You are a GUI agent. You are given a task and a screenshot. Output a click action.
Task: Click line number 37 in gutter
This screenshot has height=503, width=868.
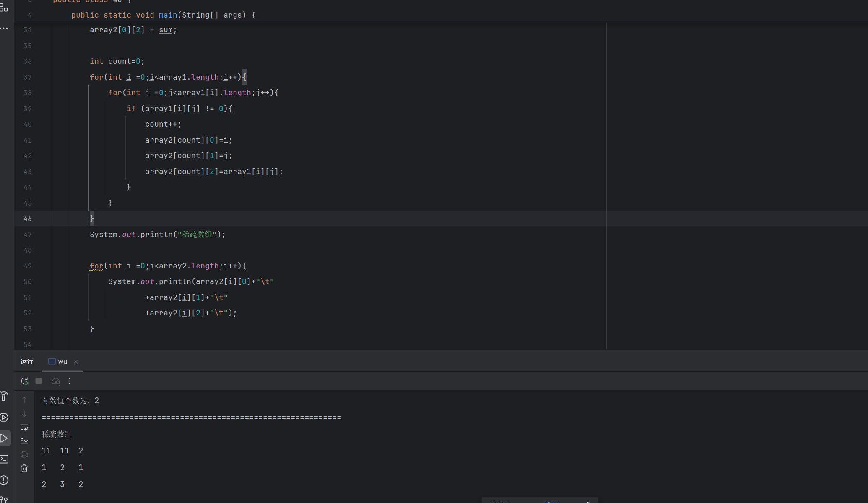click(28, 77)
